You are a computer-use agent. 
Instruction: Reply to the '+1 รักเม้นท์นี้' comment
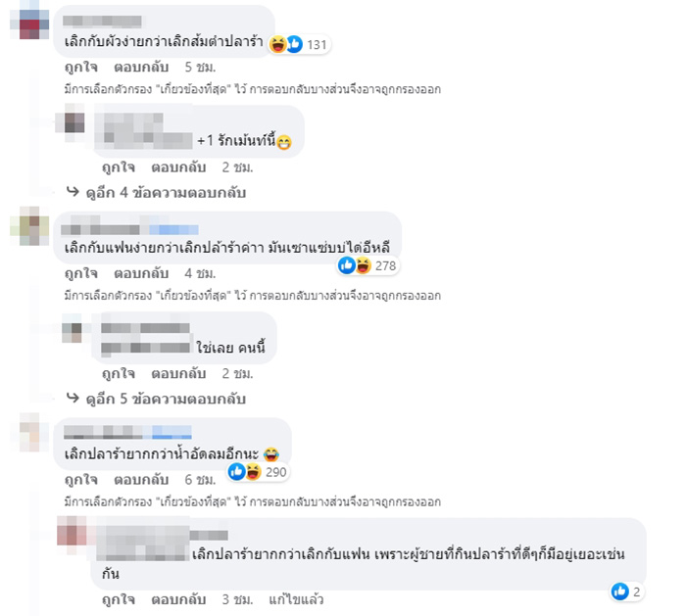pos(178,167)
